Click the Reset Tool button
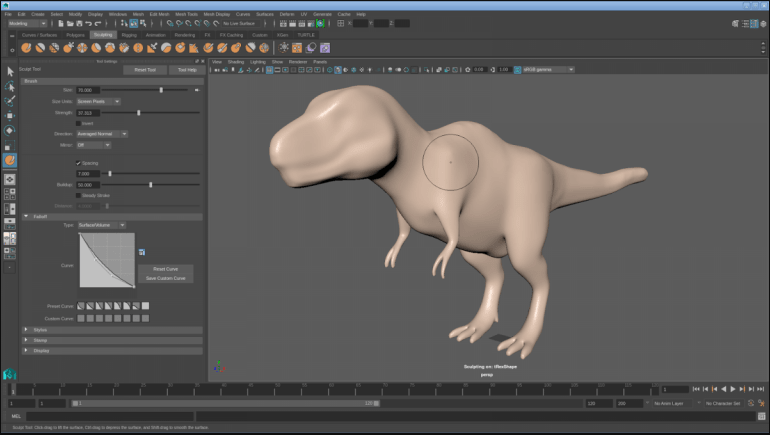Screen dimensions: 770x435 tap(144, 70)
